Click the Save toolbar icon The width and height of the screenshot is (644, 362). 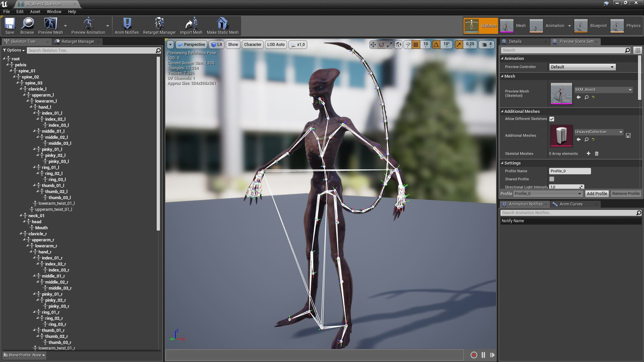click(10, 26)
